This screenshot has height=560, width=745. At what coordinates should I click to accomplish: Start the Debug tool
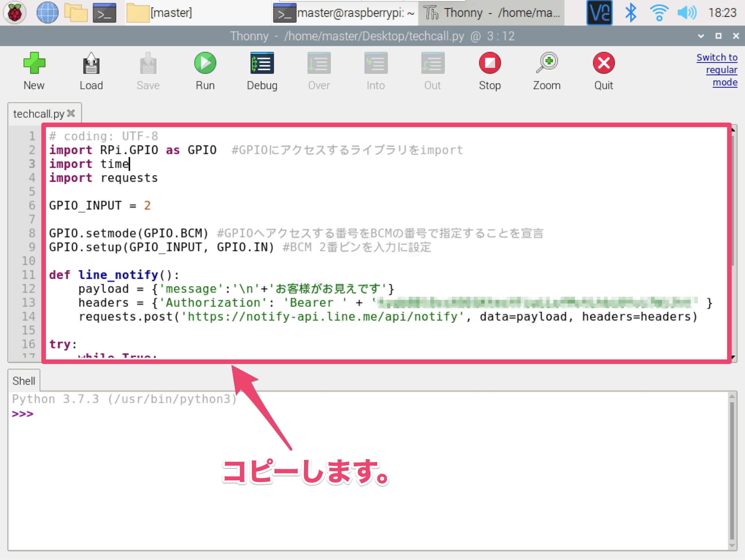[262, 63]
